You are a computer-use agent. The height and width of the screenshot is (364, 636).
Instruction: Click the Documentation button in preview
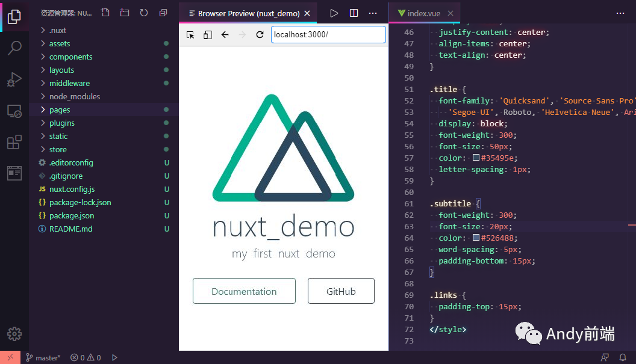tap(244, 291)
